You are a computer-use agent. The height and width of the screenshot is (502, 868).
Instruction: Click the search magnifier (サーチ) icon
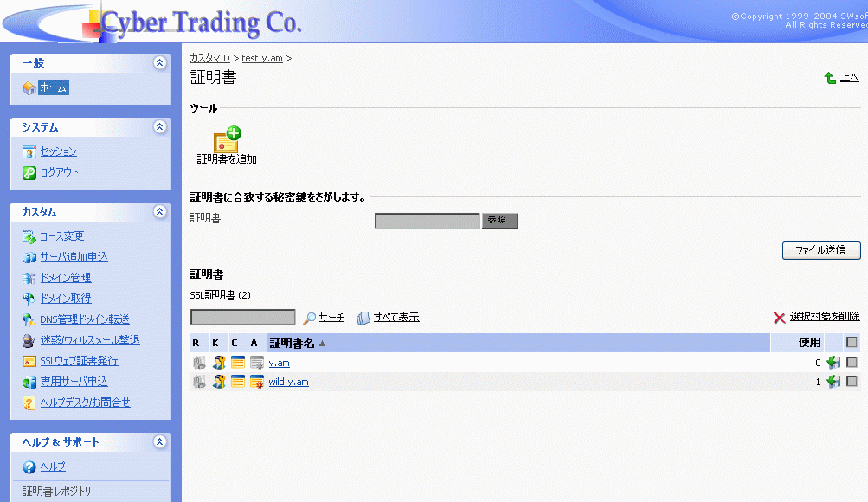[309, 318]
